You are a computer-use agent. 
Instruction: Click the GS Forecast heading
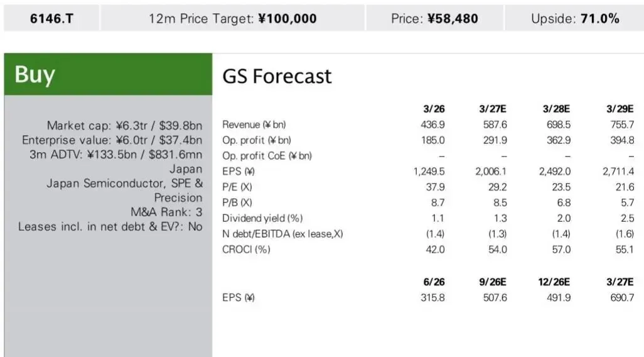tap(277, 76)
